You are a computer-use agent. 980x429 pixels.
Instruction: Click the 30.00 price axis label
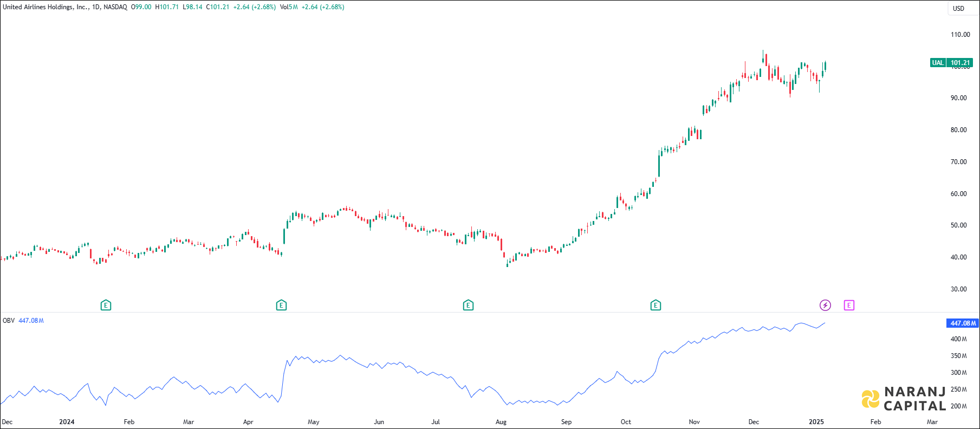(x=959, y=289)
